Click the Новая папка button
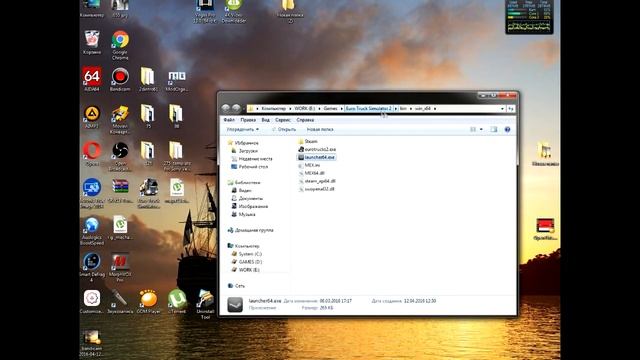This screenshot has width=640, height=360. (x=320, y=129)
